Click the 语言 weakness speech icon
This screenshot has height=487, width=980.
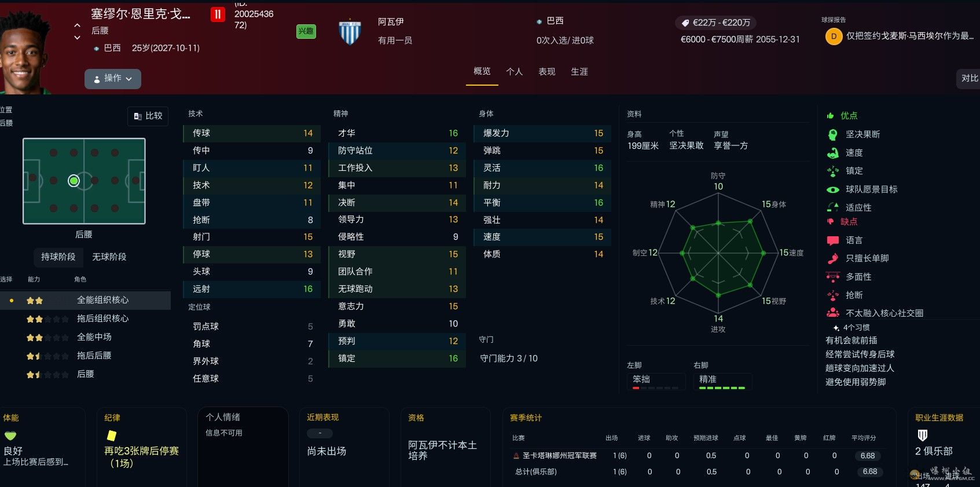(x=832, y=240)
